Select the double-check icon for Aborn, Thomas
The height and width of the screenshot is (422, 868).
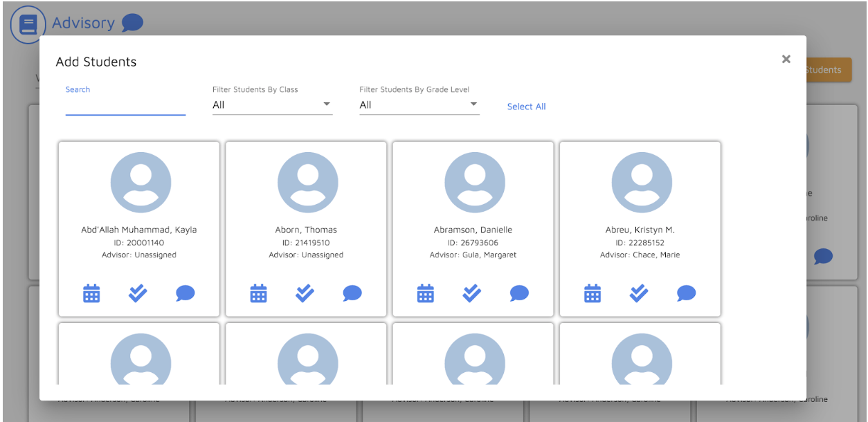pos(305,293)
